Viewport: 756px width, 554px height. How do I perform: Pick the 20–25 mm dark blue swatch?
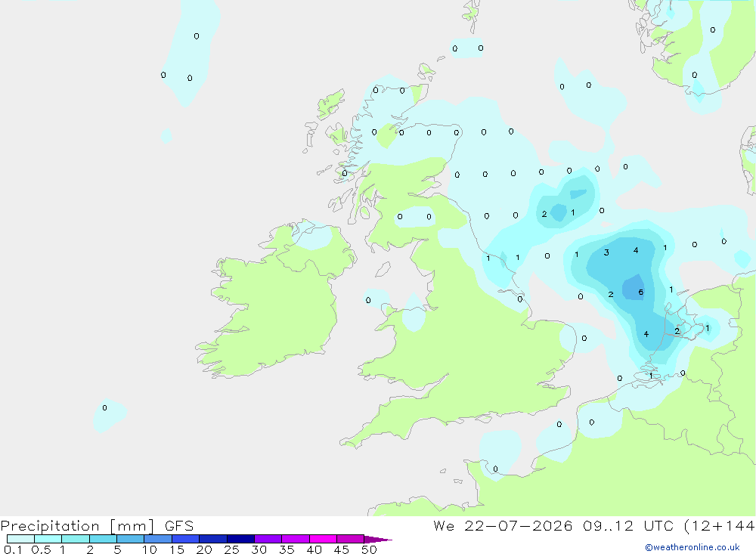(x=213, y=539)
